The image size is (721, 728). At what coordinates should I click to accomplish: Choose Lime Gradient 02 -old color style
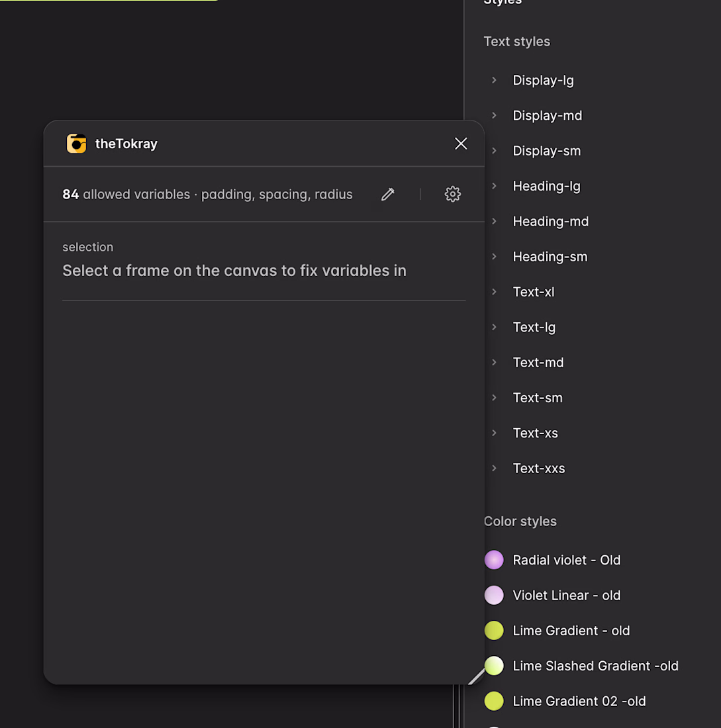click(x=579, y=701)
